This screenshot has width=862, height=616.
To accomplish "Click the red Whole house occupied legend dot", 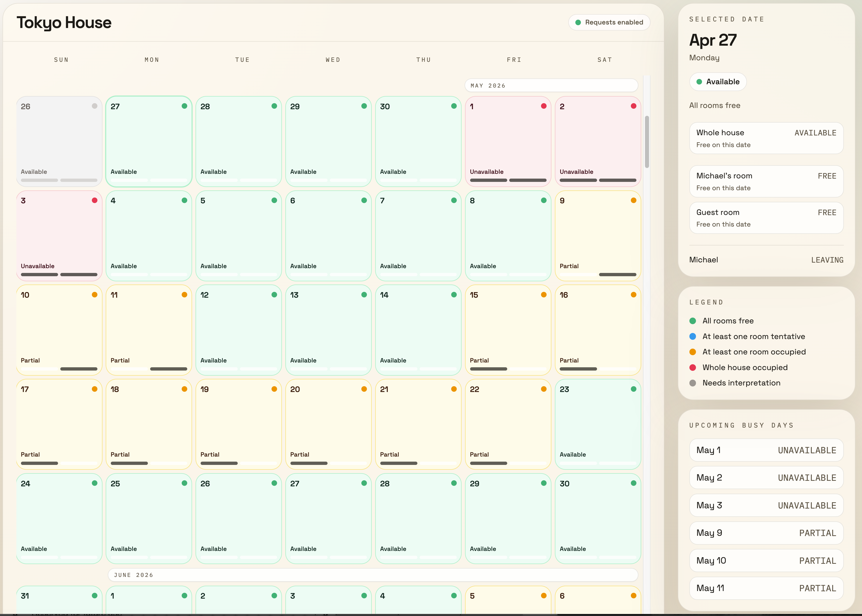I will pyautogui.click(x=693, y=368).
